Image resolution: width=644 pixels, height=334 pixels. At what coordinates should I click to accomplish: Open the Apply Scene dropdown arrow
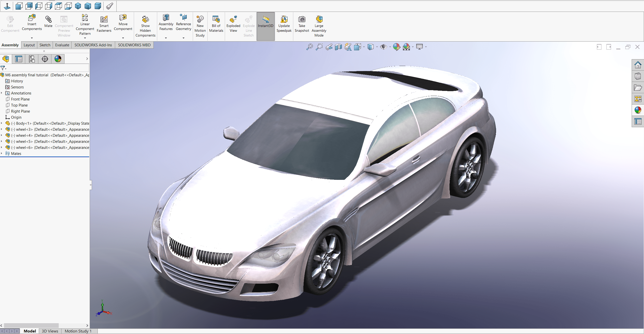click(413, 47)
